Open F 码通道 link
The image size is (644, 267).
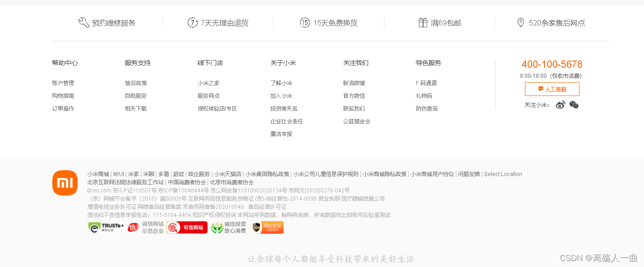coord(426,83)
